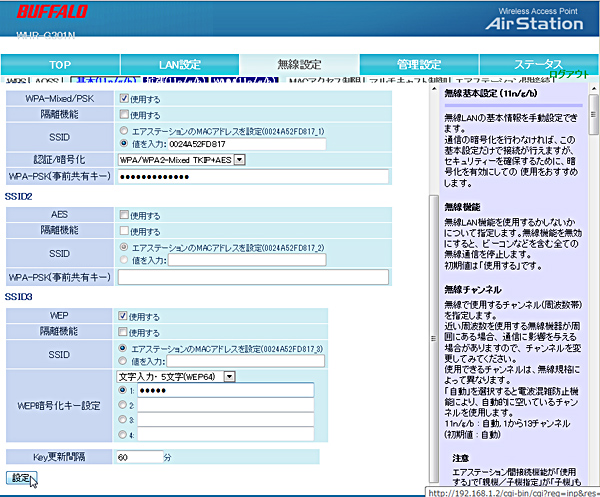Choose MAC address SSID option for WPA-Mixed/PSK
Screen dimensions: 600x497
pos(124,130)
